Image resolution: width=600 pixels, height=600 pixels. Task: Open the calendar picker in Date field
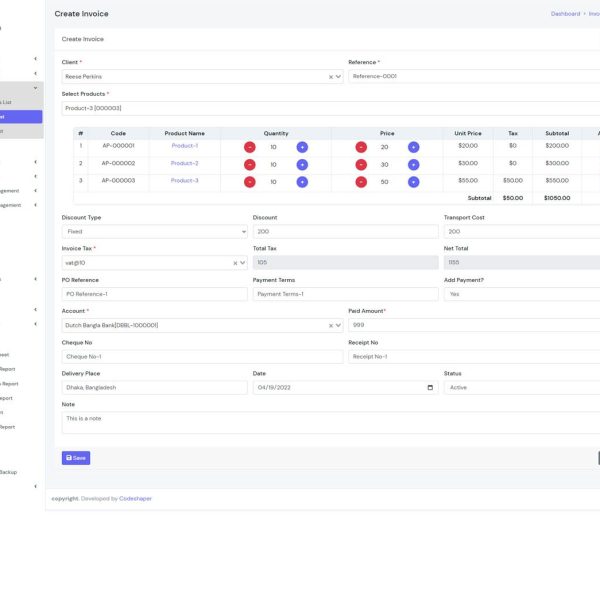431,387
